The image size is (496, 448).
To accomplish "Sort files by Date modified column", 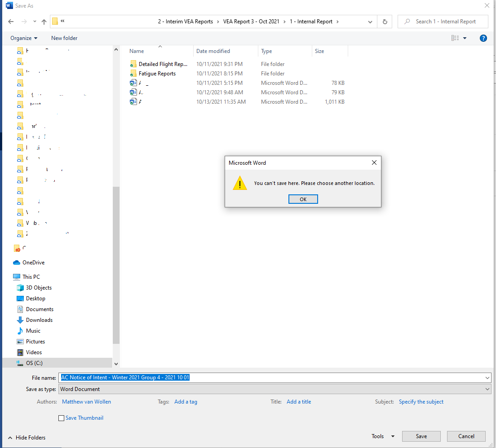I will point(213,51).
